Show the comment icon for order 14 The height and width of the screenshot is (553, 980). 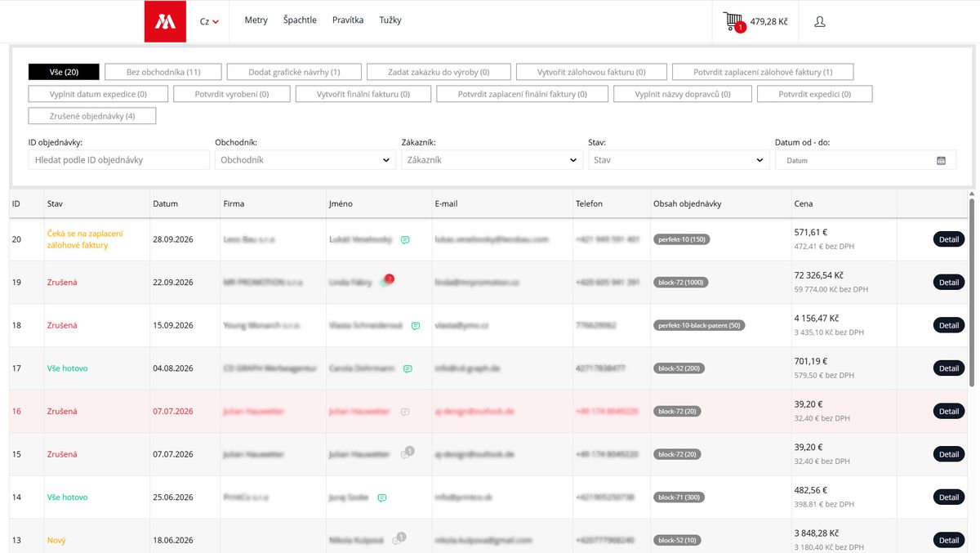click(x=381, y=497)
